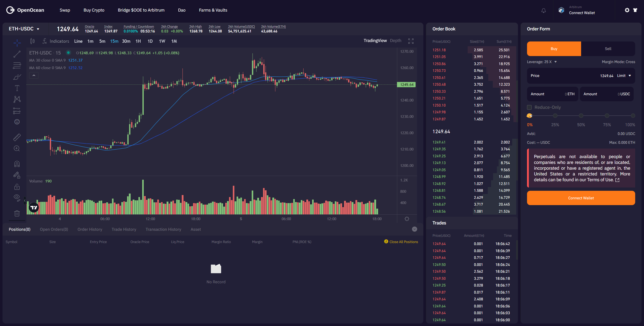The width and height of the screenshot is (644, 326).
Task: Select the brush drawing tool
Action: point(17,77)
